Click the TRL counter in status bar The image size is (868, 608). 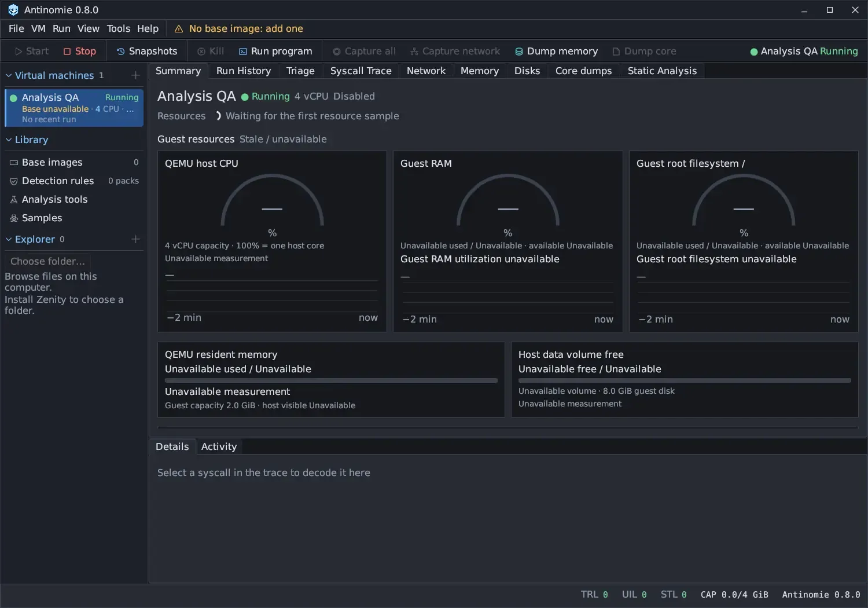click(594, 595)
